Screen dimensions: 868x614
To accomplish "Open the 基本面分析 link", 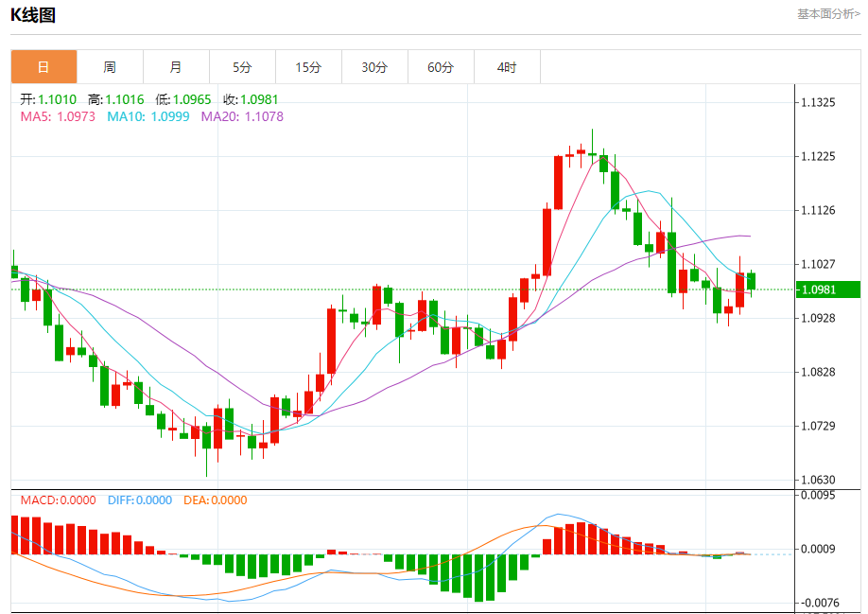I will click(828, 14).
